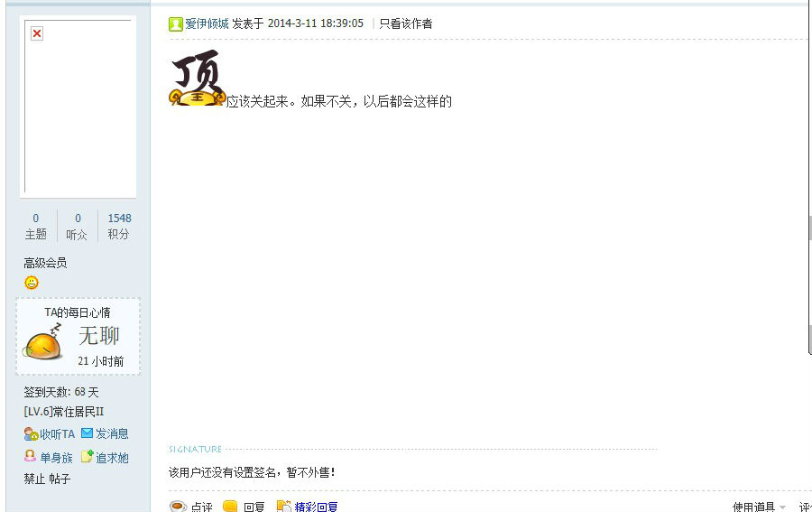Open the 0 主题 topics count
The height and width of the screenshot is (512, 812).
coord(36,226)
